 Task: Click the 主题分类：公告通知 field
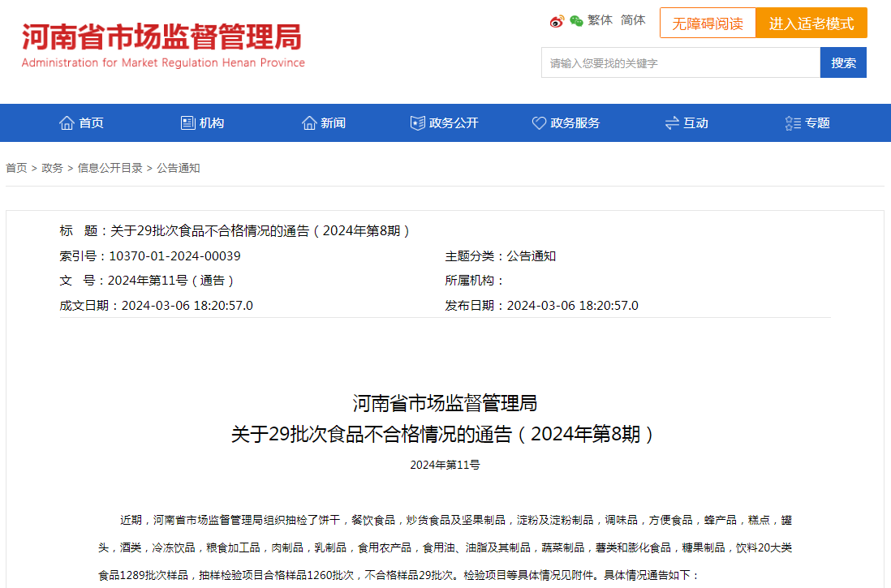click(500, 256)
